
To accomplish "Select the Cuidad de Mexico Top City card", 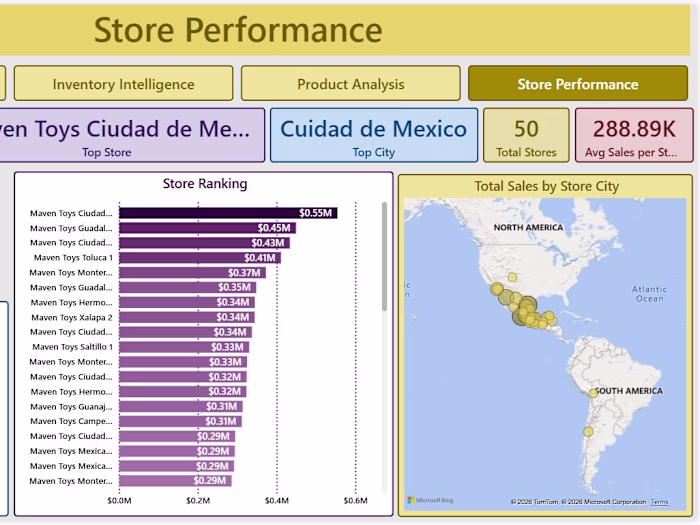I will (x=374, y=135).
